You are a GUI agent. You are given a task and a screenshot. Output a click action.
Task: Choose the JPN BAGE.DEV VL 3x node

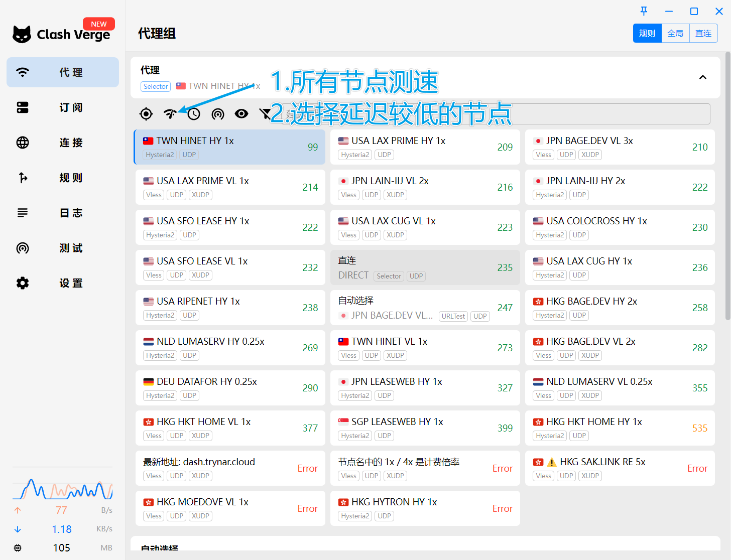[620, 147]
